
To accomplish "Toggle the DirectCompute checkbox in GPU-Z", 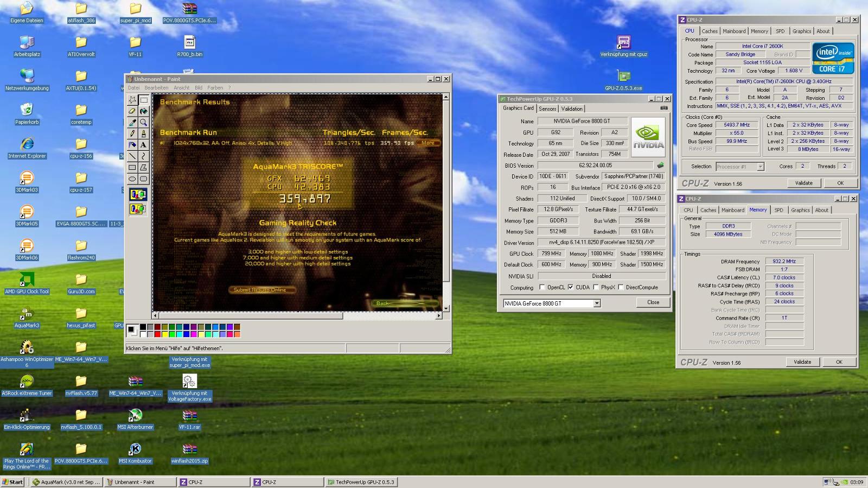I will 621,287.
